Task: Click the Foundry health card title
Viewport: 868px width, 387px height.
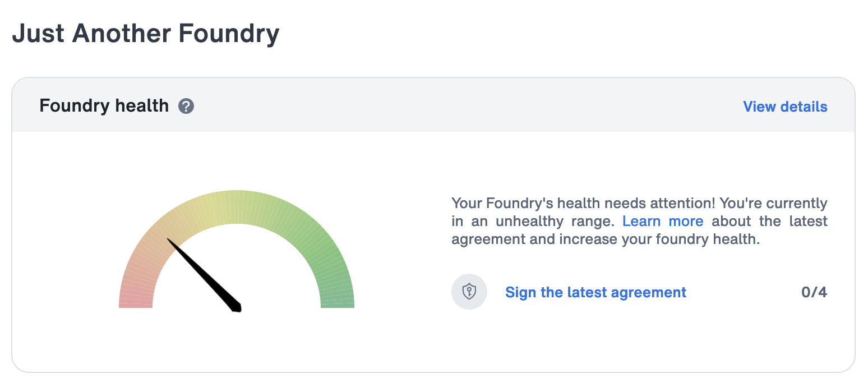Action: point(104,105)
